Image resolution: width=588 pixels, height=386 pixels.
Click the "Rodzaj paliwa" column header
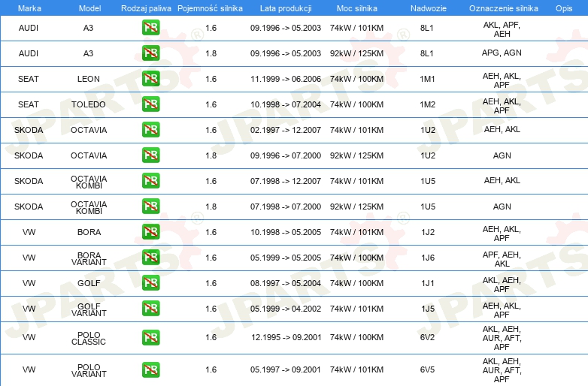click(146, 8)
